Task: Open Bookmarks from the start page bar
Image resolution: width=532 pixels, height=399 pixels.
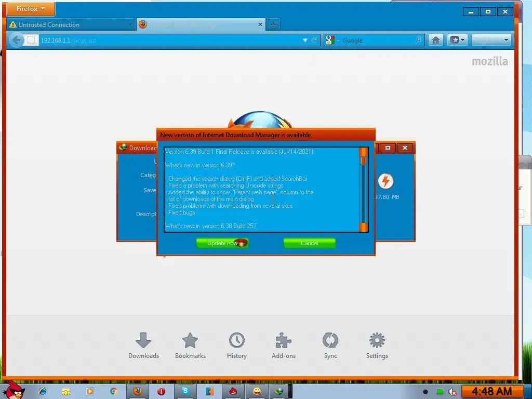Action: click(x=190, y=345)
